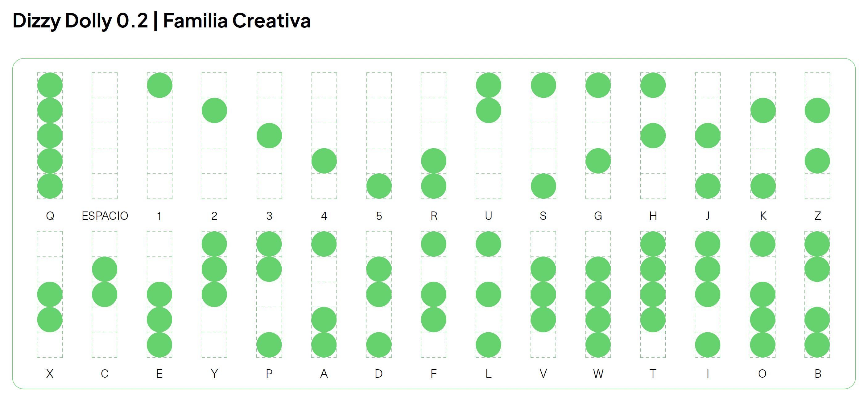Click the Familia Creativa heading text
This screenshot has width=868, height=402.
[237, 21]
